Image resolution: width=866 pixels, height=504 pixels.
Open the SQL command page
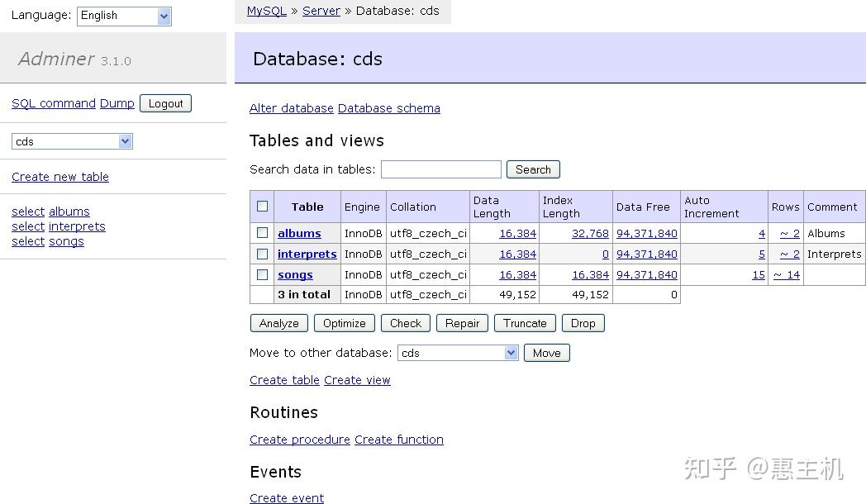[x=53, y=102]
